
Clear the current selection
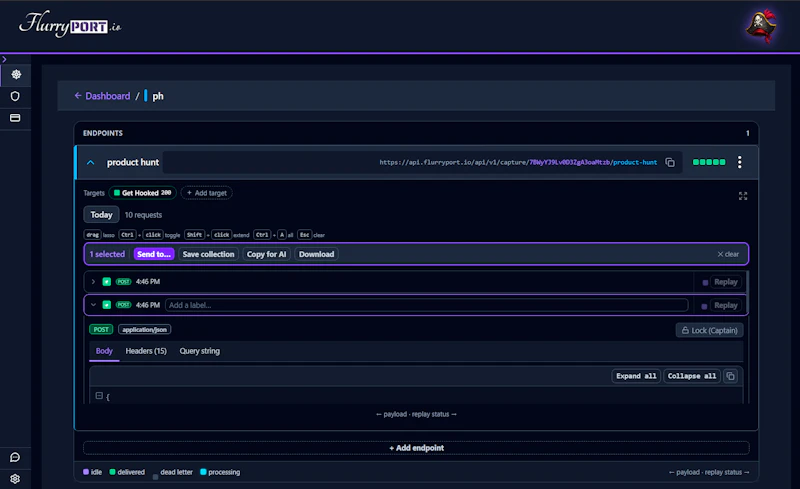pos(728,254)
